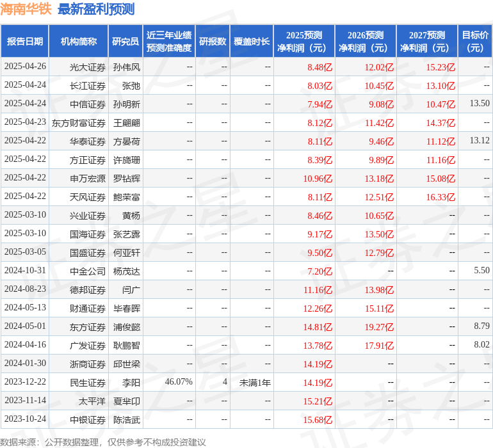The height and width of the screenshot is (448, 493).
Task: Click the 2025预测净利润 column header
Action: point(303,42)
